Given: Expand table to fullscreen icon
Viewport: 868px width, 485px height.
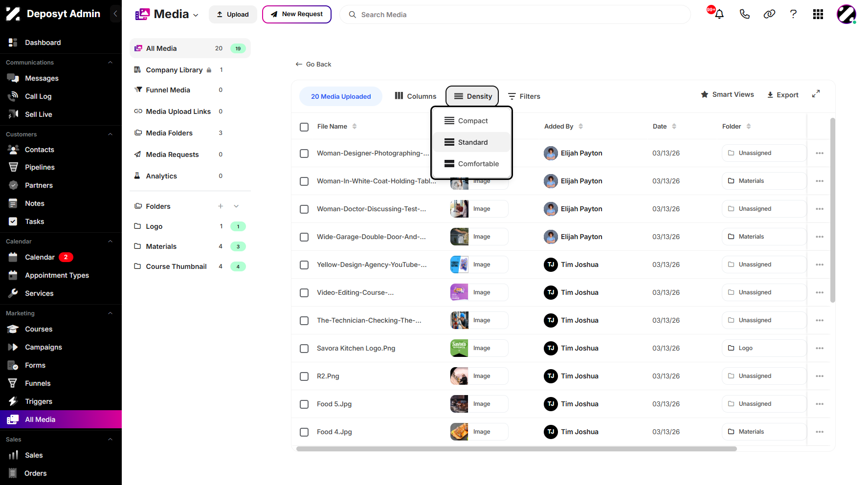Looking at the screenshot, I should point(816,94).
